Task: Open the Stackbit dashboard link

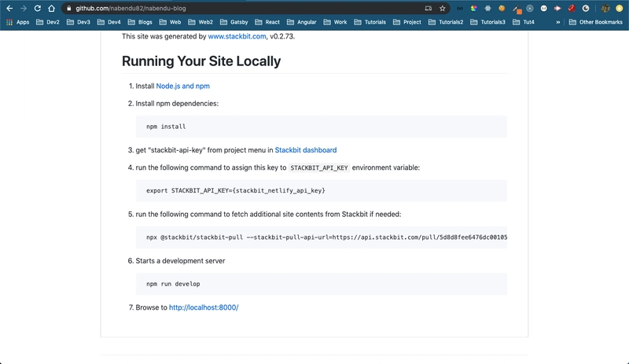Action: 306,150
